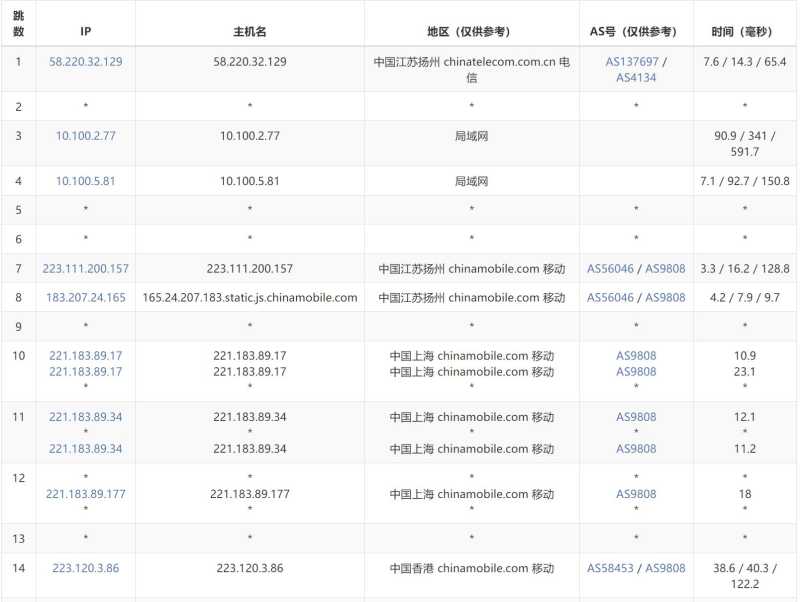The image size is (800, 602).
Task: Open the IP link 58.220.32.129 on hop 1
Action: click(x=86, y=62)
